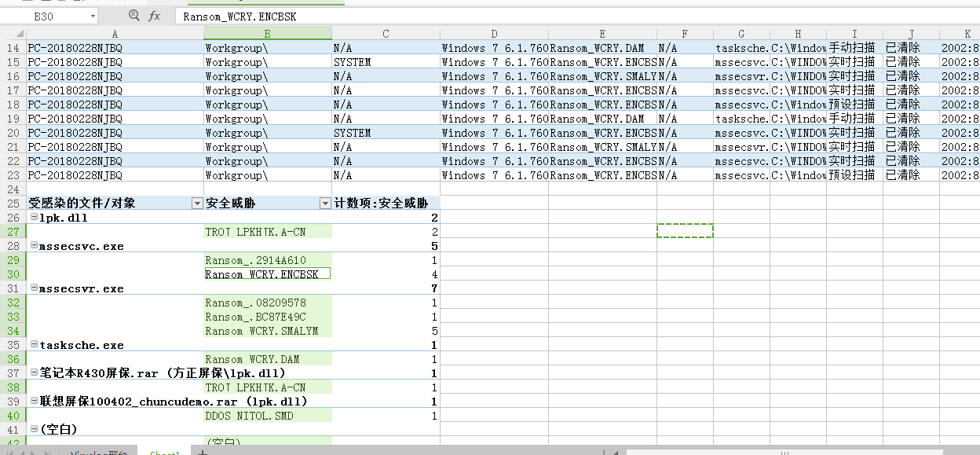980x455 pixels.
Task: Click the 预设扫描 cell in row 18
Action: click(x=854, y=105)
